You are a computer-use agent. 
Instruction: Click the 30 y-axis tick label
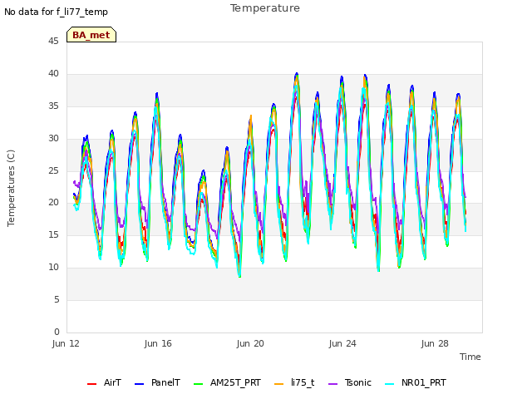pyautogui.click(x=53, y=139)
